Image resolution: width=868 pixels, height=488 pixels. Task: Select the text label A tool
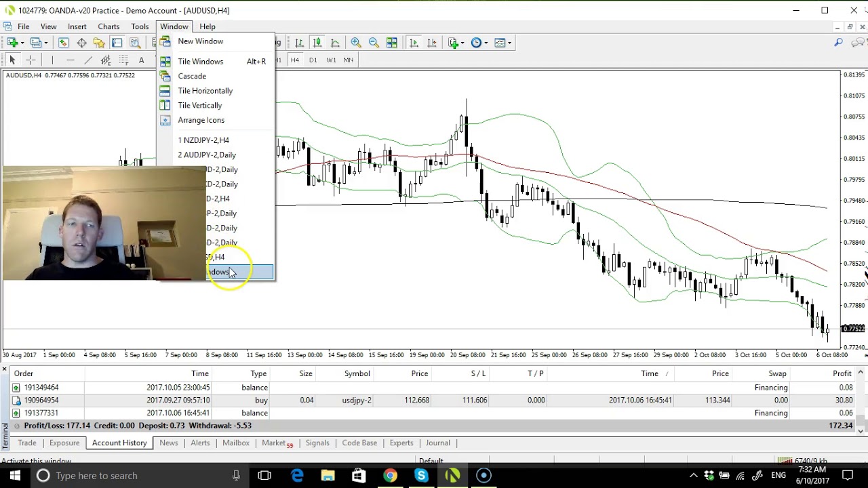141,60
